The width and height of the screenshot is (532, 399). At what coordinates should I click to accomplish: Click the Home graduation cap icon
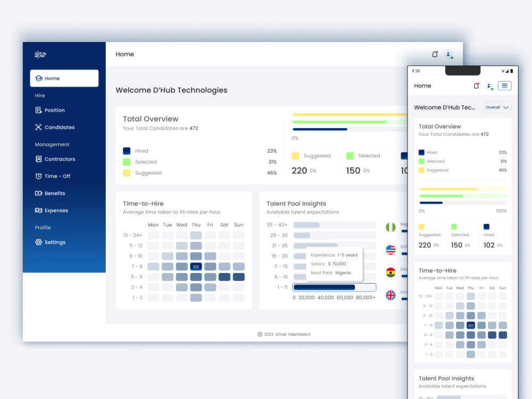tap(39, 78)
